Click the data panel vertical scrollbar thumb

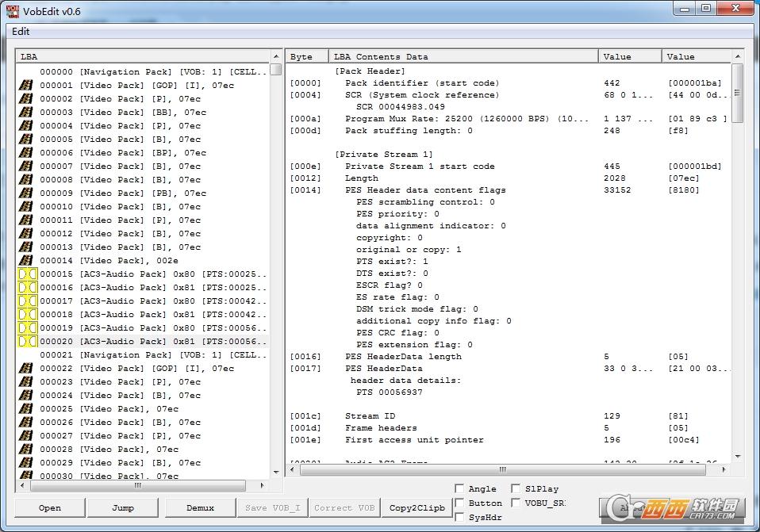[737, 94]
